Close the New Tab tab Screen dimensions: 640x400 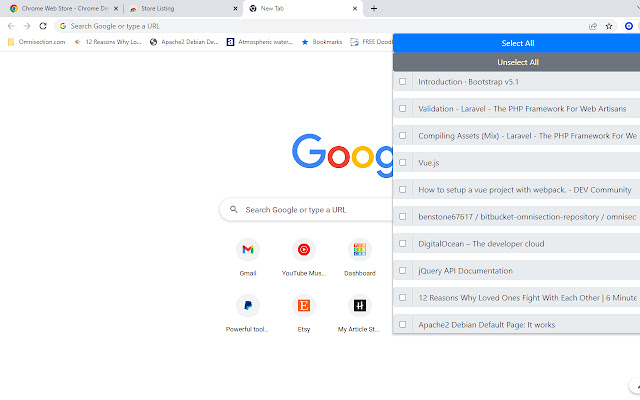coord(355,8)
